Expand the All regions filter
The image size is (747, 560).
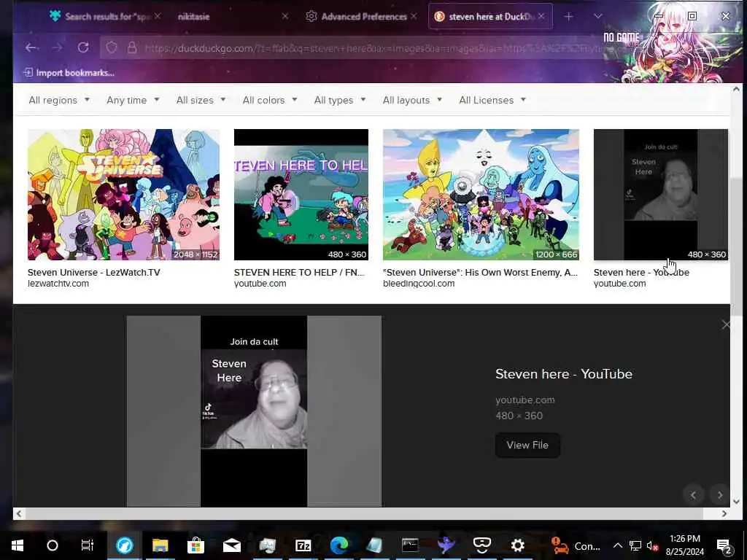(x=59, y=100)
